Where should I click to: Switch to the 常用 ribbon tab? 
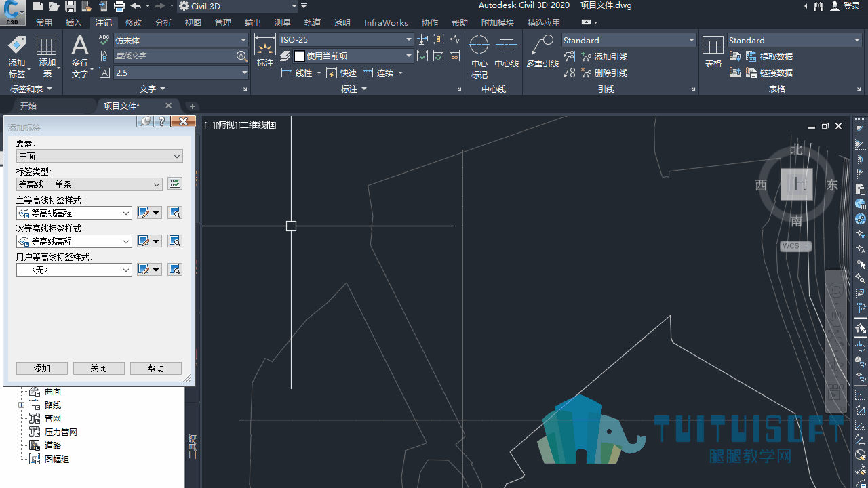44,22
